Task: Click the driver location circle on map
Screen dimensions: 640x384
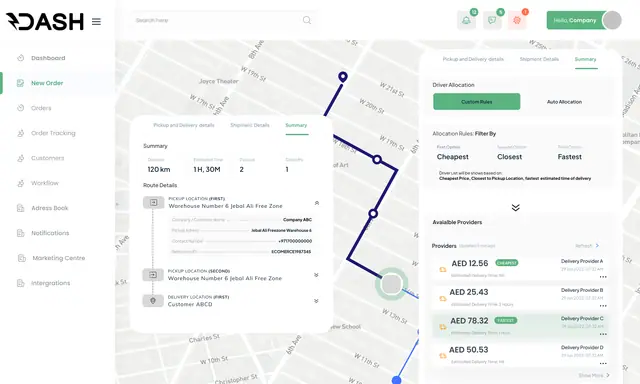Action: coord(391,284)
